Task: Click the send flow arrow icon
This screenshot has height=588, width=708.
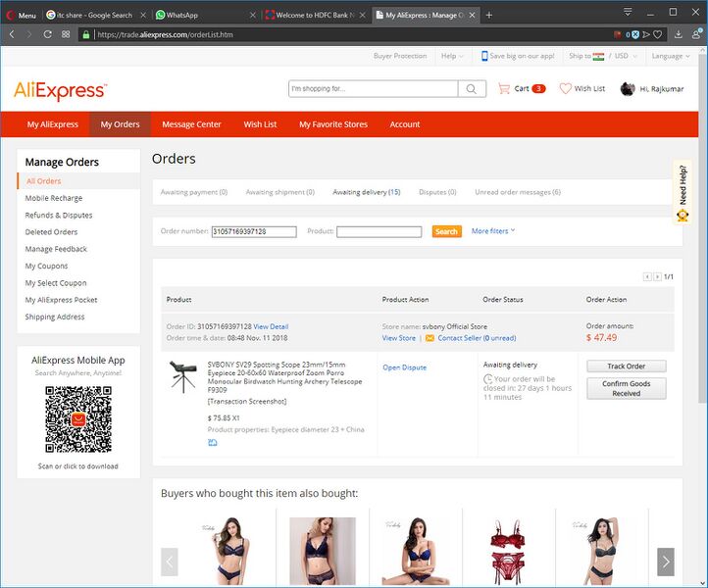Action: tap(646, 34)
